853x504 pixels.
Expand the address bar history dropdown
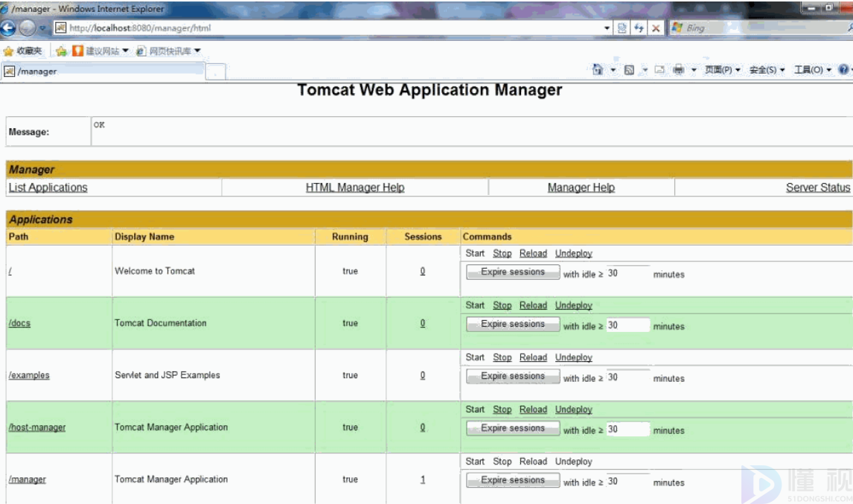607,28
